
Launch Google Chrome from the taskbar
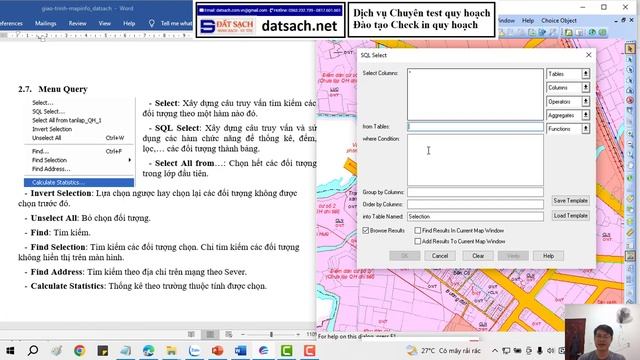[80, 351]
